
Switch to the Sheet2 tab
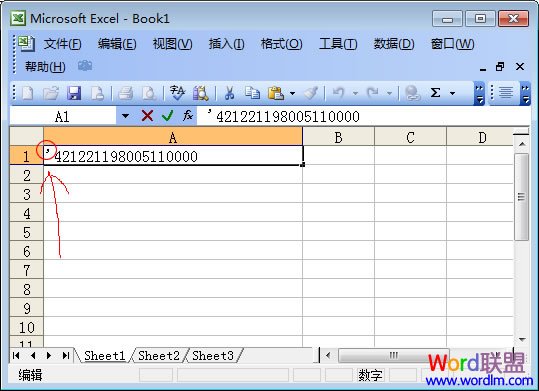[158, 356]
